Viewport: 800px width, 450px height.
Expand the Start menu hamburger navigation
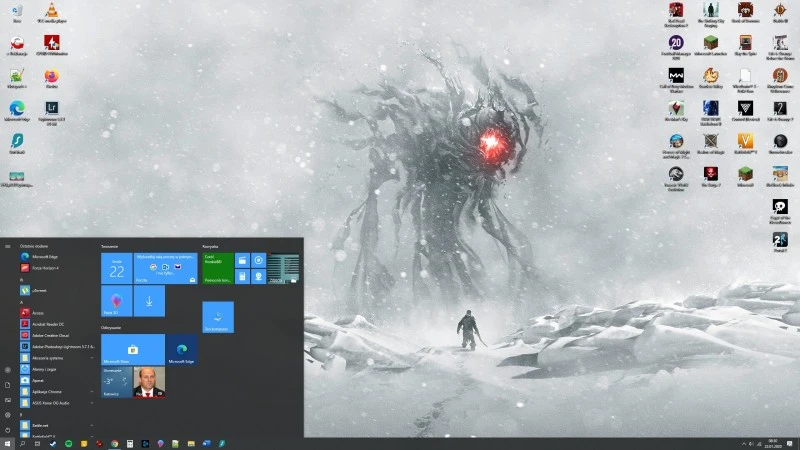click(x=8, y=246)
